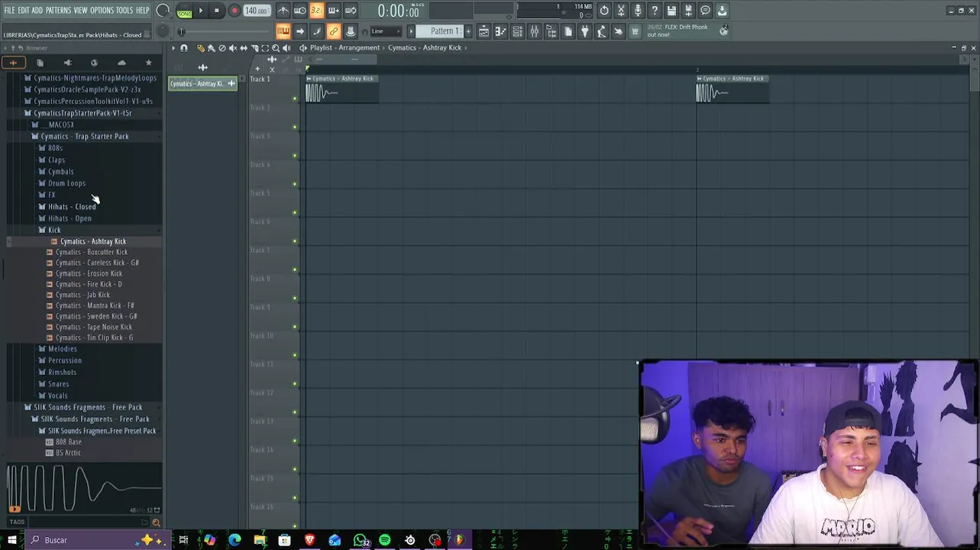This screenshot has height=550, width=980.
Task: Expand the Claps folder
Action: (57, 160)
